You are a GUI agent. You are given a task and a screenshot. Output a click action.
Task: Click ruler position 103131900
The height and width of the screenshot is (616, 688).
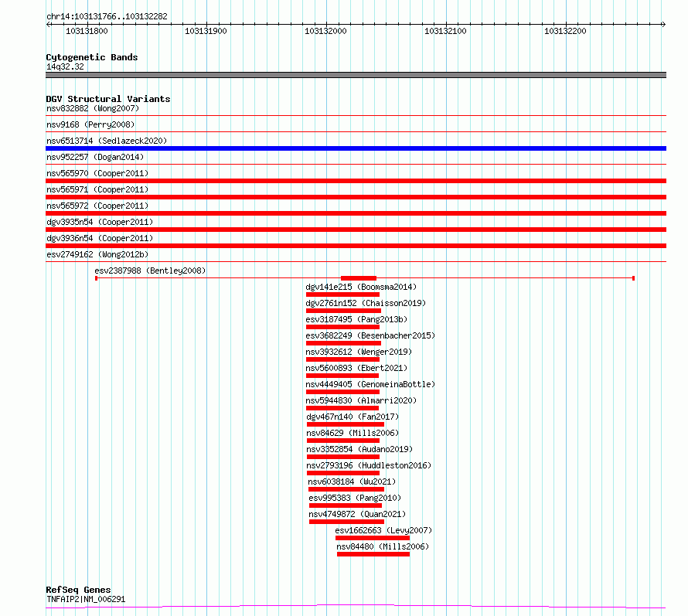(x=206, y=31)
